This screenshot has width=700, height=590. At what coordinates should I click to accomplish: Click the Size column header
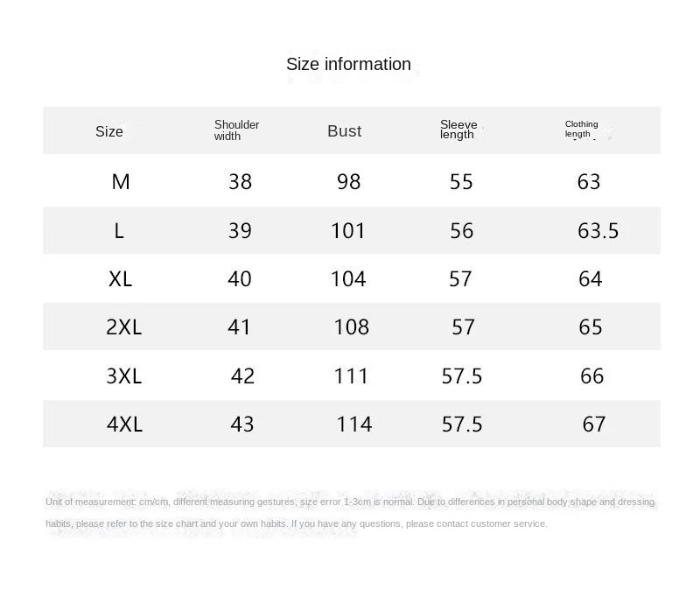click(109, 131)
